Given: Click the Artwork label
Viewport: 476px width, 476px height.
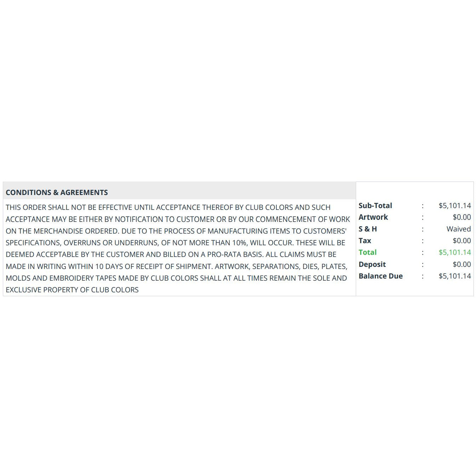Looking at the screenshot, I should click(x=373, y=217).
